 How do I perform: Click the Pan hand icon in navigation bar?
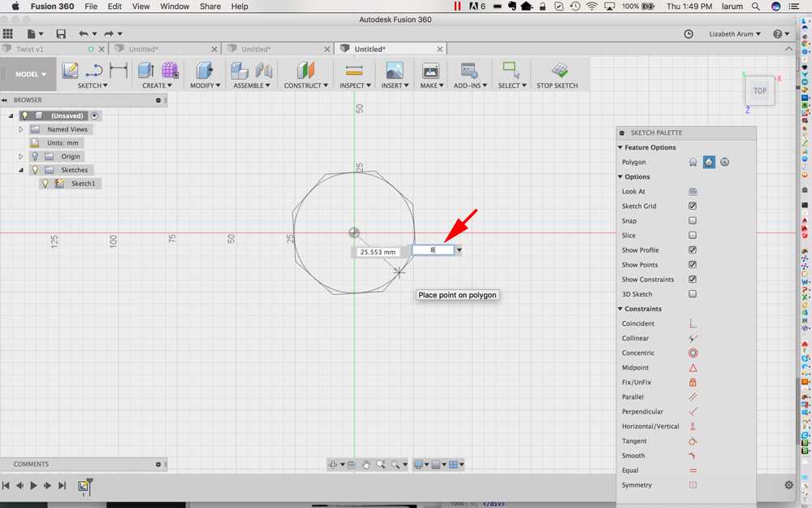click(366, 464)
